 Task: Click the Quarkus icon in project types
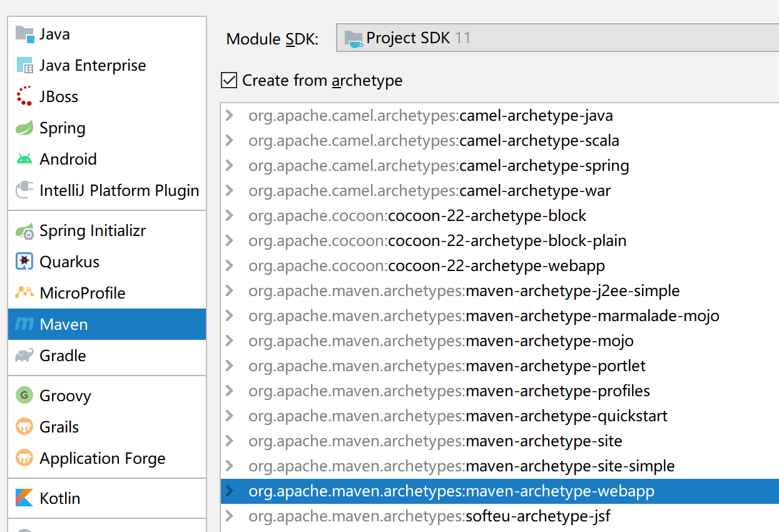point(24,262)
